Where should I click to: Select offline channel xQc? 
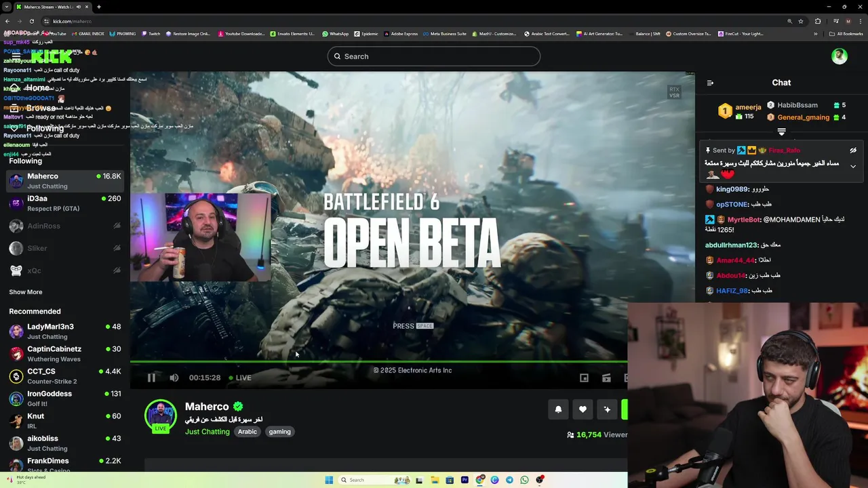65,270
